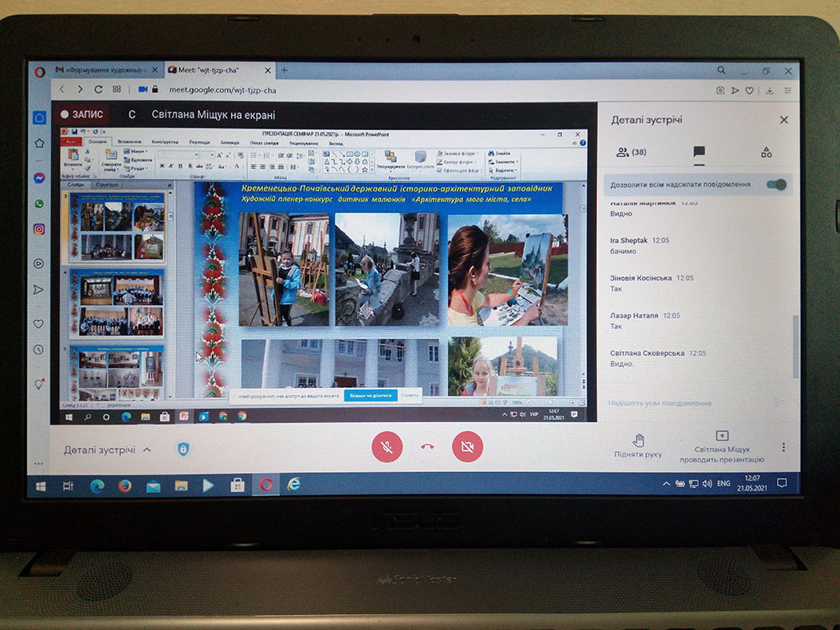Click chat panel vertical scrollbar
Viewport: 840px width, 630px height.
click(795, 347)
